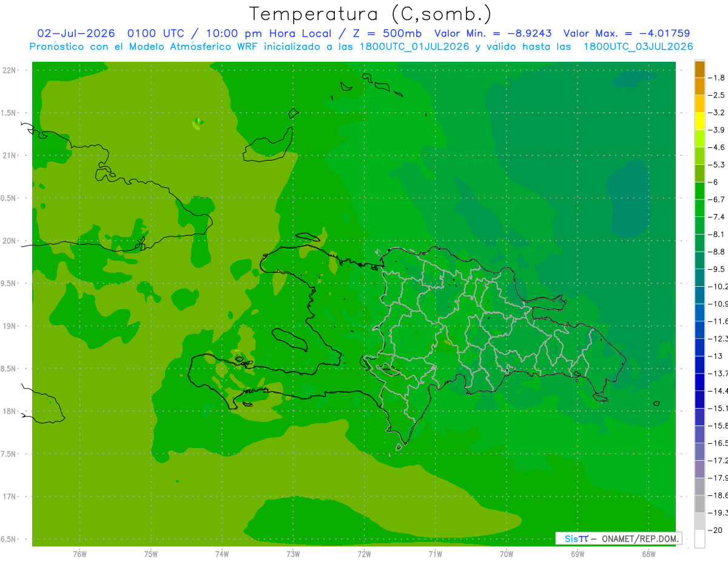Click the "-13.7" legend value

point(718,373)
